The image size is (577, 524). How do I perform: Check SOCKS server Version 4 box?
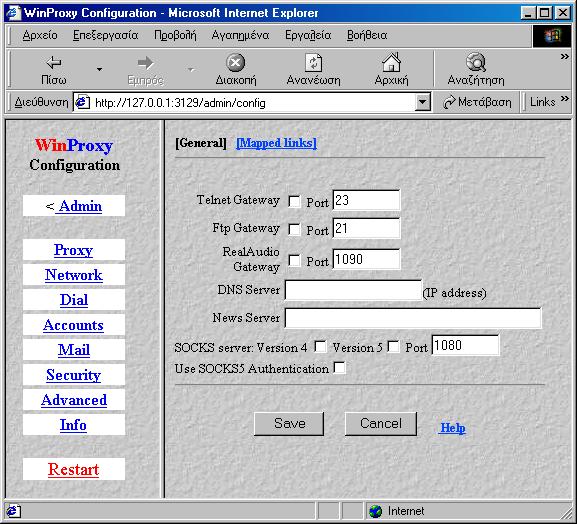click(320, 346)
